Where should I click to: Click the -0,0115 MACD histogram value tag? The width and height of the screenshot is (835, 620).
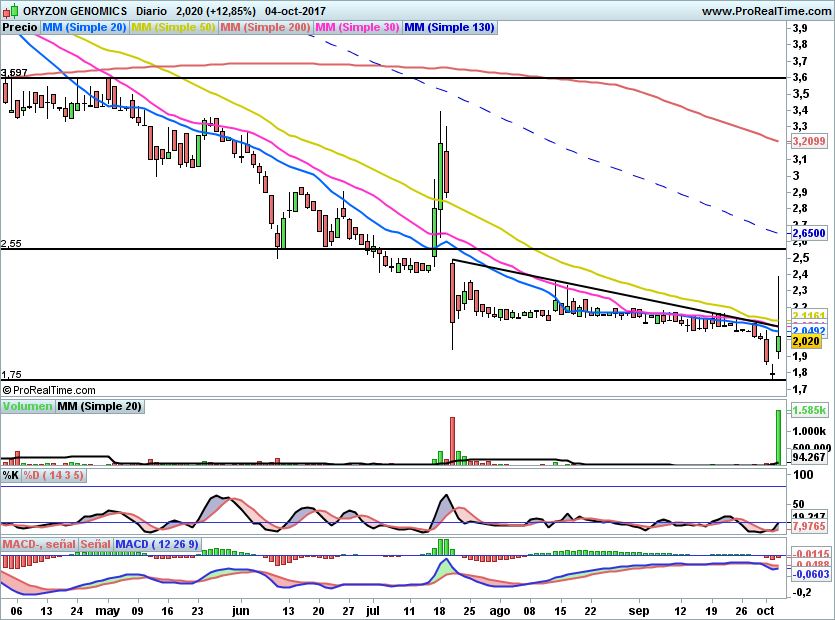coord(811,553)
